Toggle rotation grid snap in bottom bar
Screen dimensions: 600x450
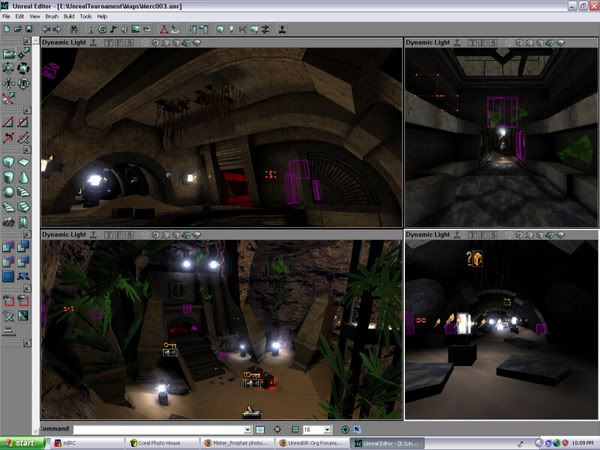[x=345, y=430]
